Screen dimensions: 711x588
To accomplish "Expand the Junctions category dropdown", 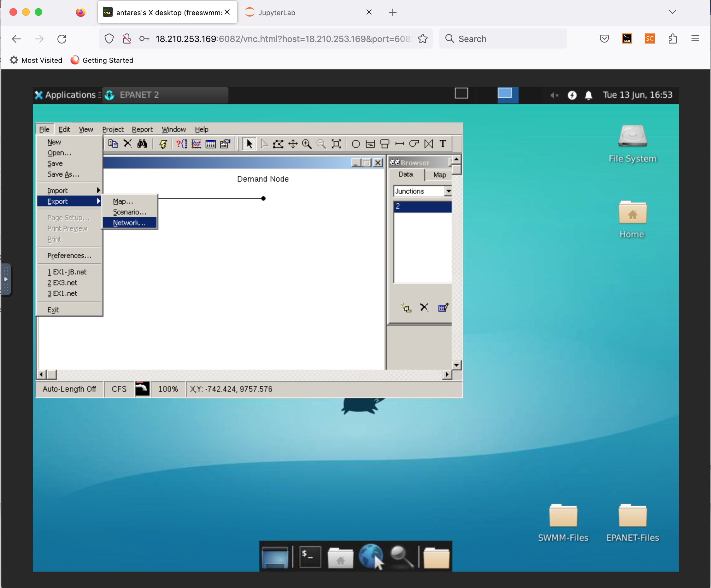I will (x=448, y=191).
